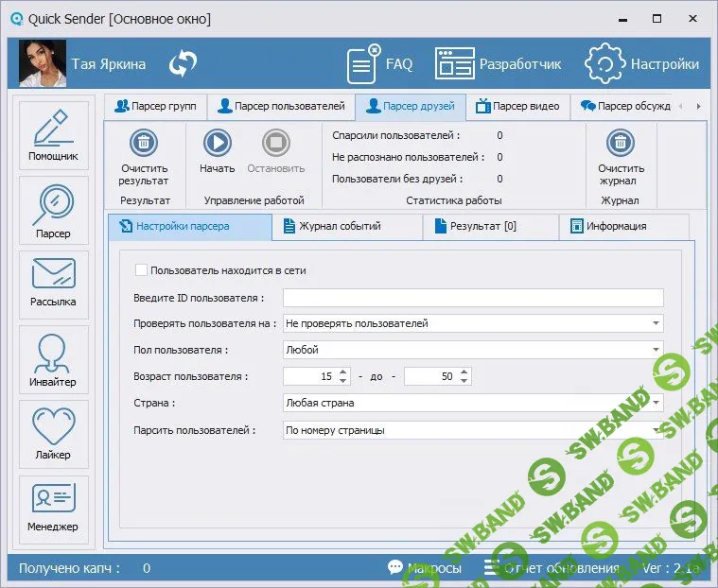
Task: Increase minimum age 15 with up arrow
Action: tap(343, 372)
